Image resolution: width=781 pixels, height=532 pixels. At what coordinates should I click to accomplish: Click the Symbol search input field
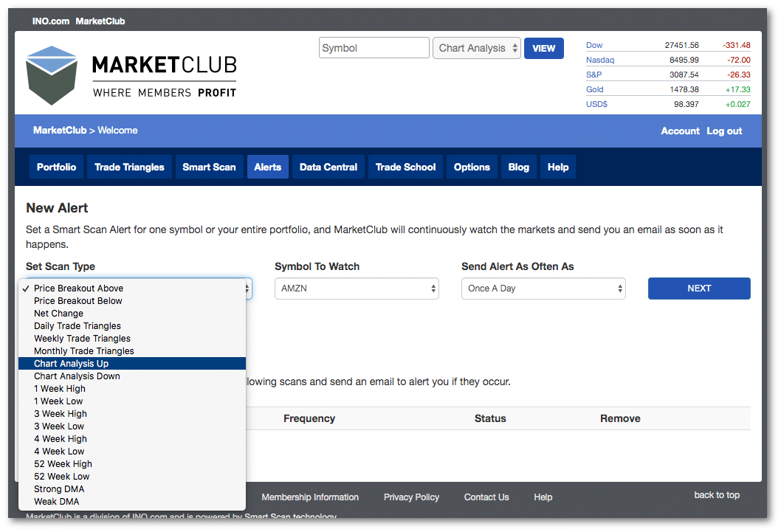[x=374, y=48]
